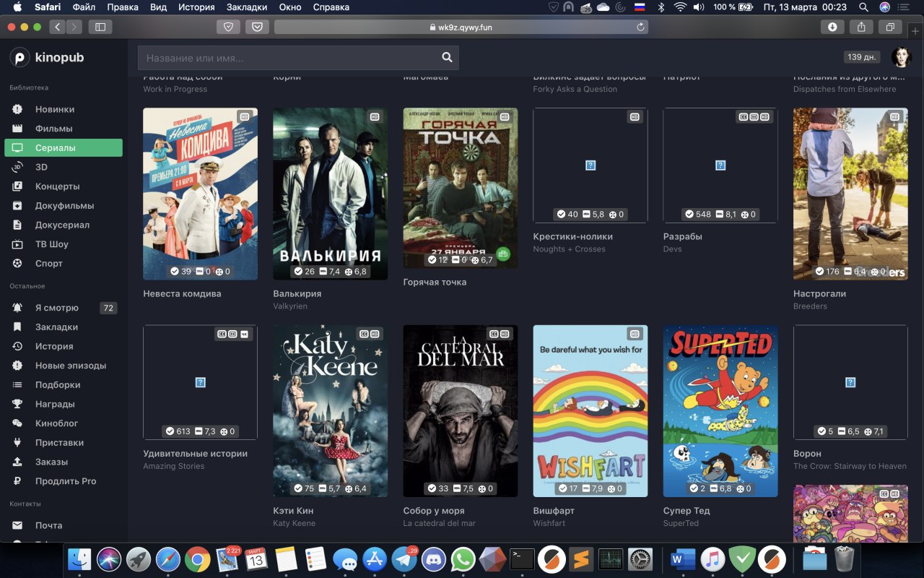Open История clock icon
The image size is (924, 578).
18,346
